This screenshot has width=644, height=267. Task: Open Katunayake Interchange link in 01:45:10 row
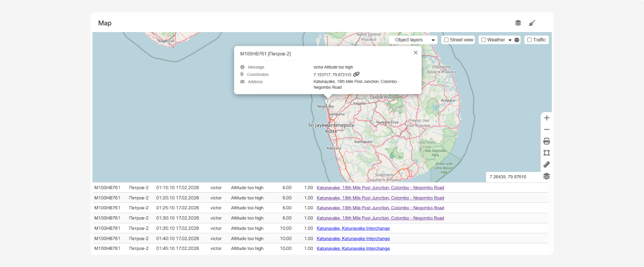click(353, 248)
